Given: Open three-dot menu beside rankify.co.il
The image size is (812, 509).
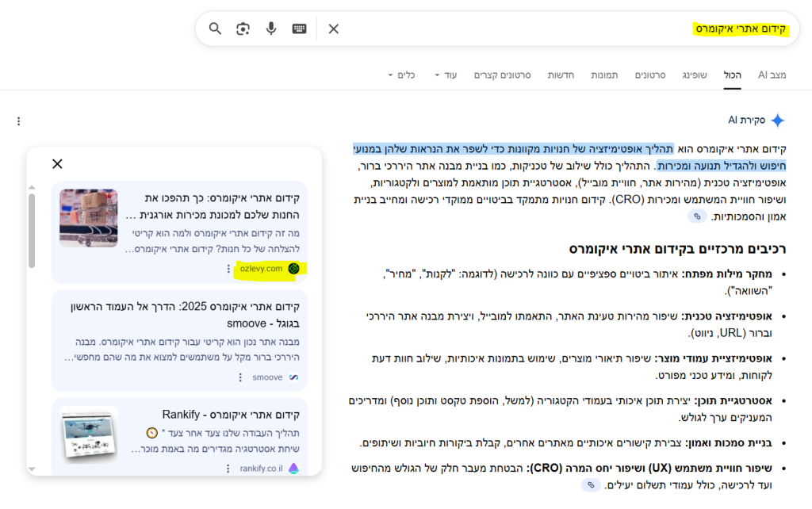Looking at the screenshot, I should tap(228, 468).
